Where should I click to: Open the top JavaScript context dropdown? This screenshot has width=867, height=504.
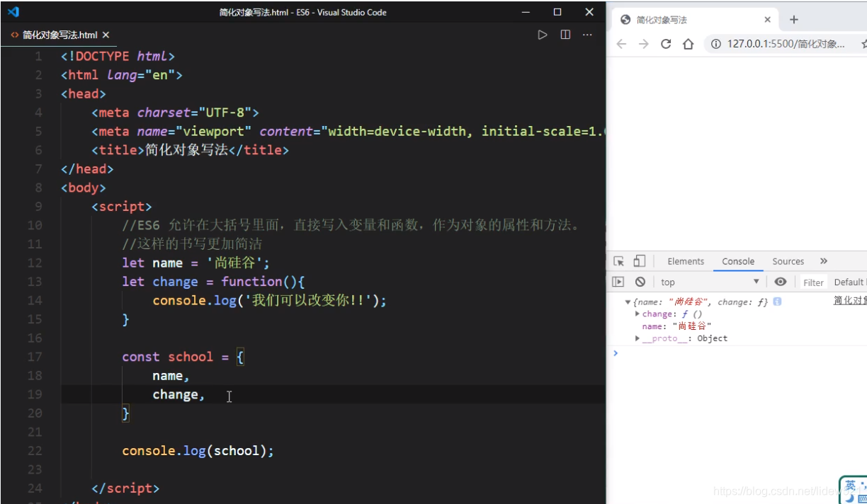coord(710,282)
